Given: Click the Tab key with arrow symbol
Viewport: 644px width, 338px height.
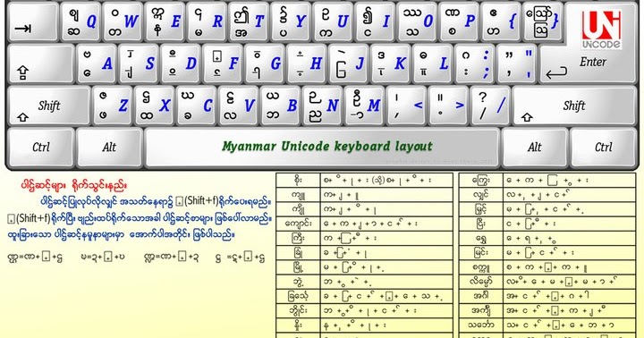Looking at the screenshot, I should pos(33,21).
